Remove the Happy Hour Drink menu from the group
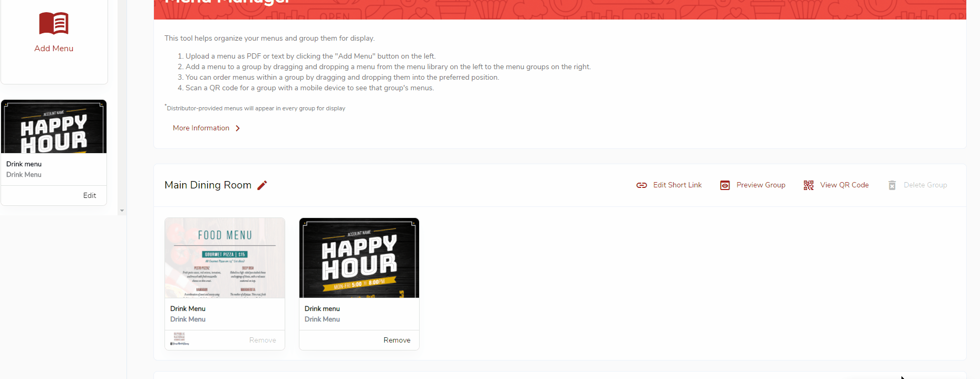Image resolution: width=980 pixels, height=379 pixels. tap(396, 340)
